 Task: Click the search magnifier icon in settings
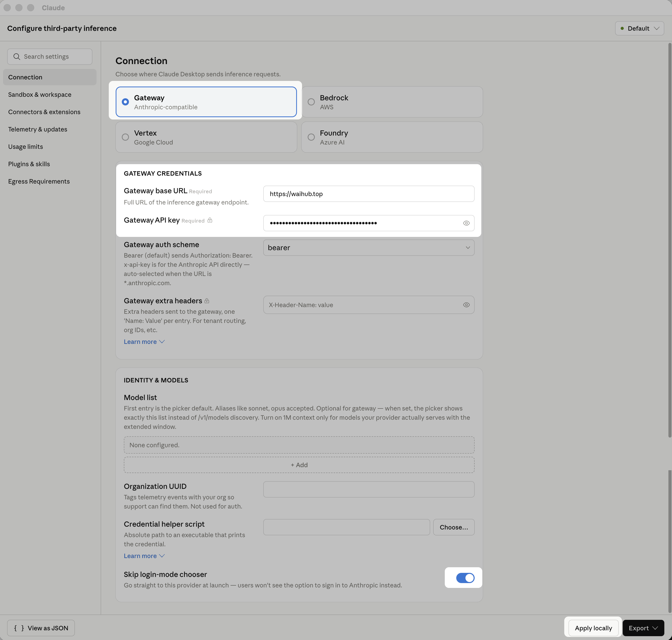tap(17, 57)
